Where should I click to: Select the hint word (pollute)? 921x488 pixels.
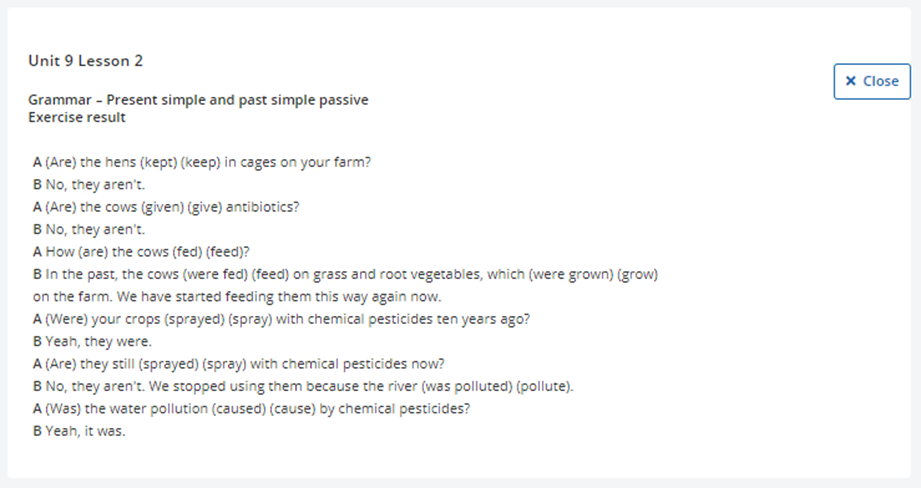click(544, 386)
